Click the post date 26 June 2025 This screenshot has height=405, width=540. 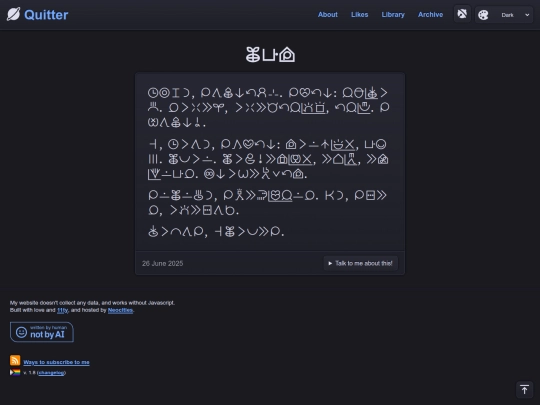[163, 263]
